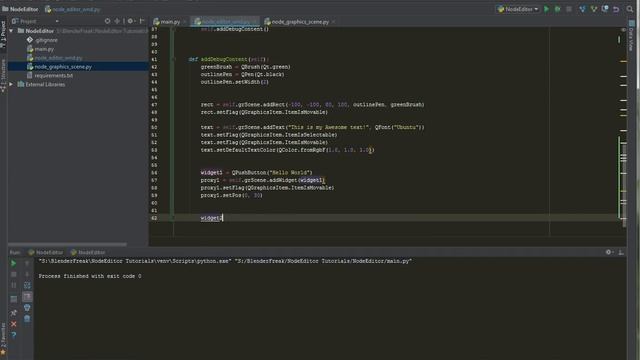Clear console with trash icon in Run panel

pyautogui.click(x=27, y=318)
